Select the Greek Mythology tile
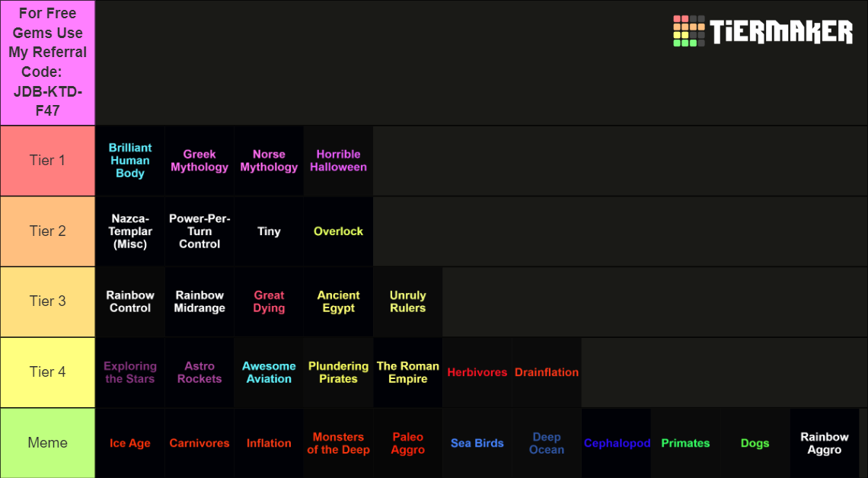The height and width of the screenshot is (478, 868). [199, 161]
